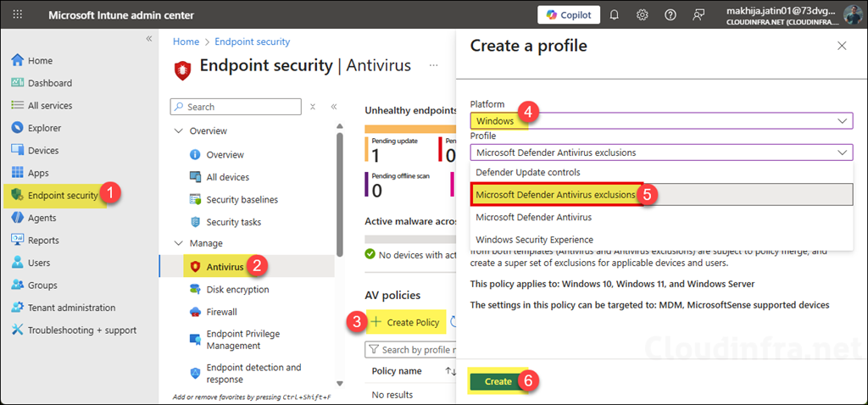Select Endpoint security in left navigation
Viewport: 868px width, 405px height.
click(63, 196)
